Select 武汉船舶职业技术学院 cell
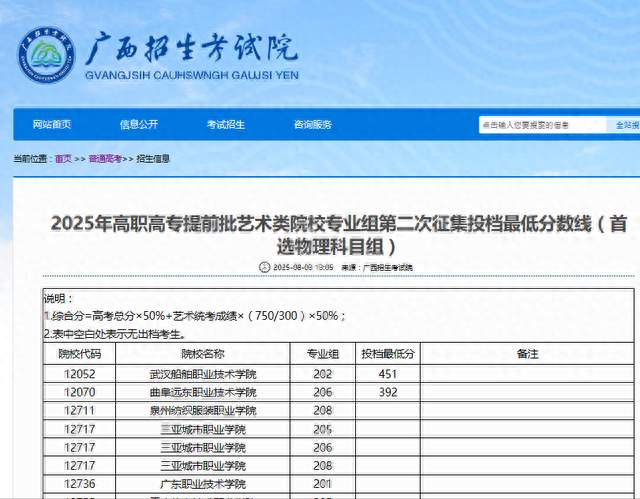Viewport: 640px width, 499px height. click(203, 374)
